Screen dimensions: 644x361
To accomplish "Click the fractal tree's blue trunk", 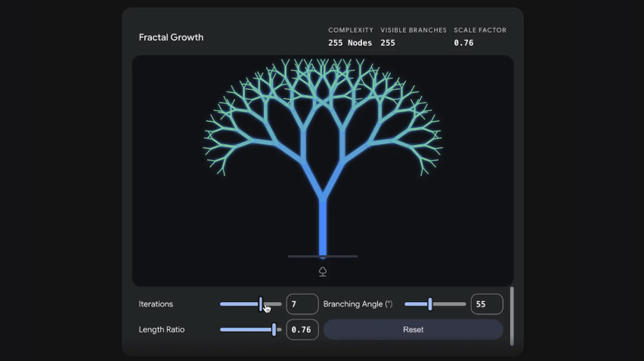I will coord(323,227).
